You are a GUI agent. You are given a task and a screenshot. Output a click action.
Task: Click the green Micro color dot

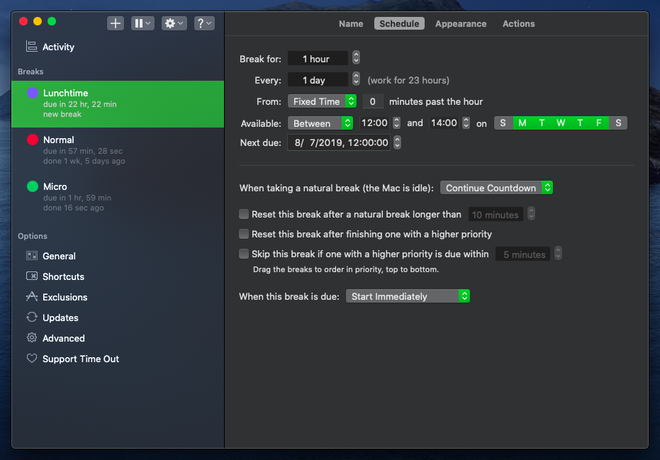click(x=32, y=186)
